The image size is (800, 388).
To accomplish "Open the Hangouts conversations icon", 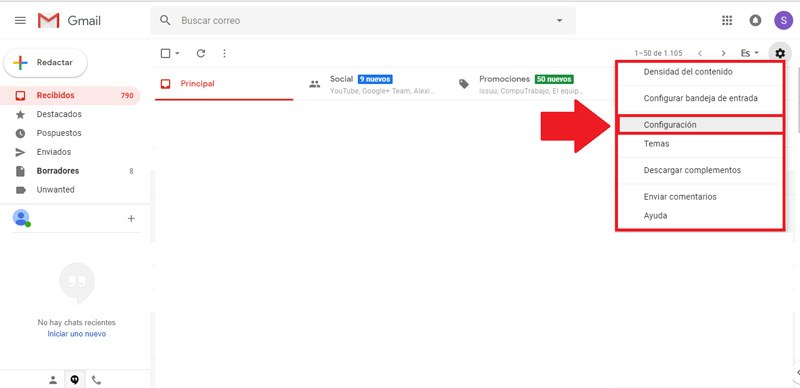I will [74, 380].
